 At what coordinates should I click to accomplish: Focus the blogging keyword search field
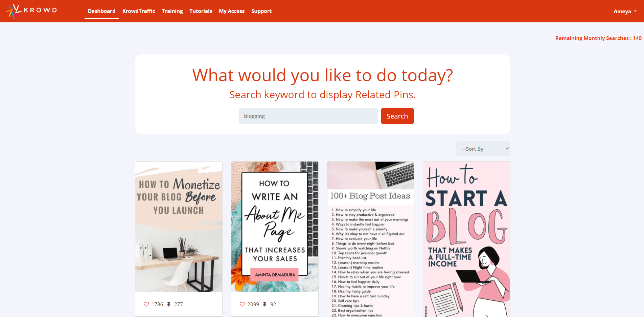308,116
